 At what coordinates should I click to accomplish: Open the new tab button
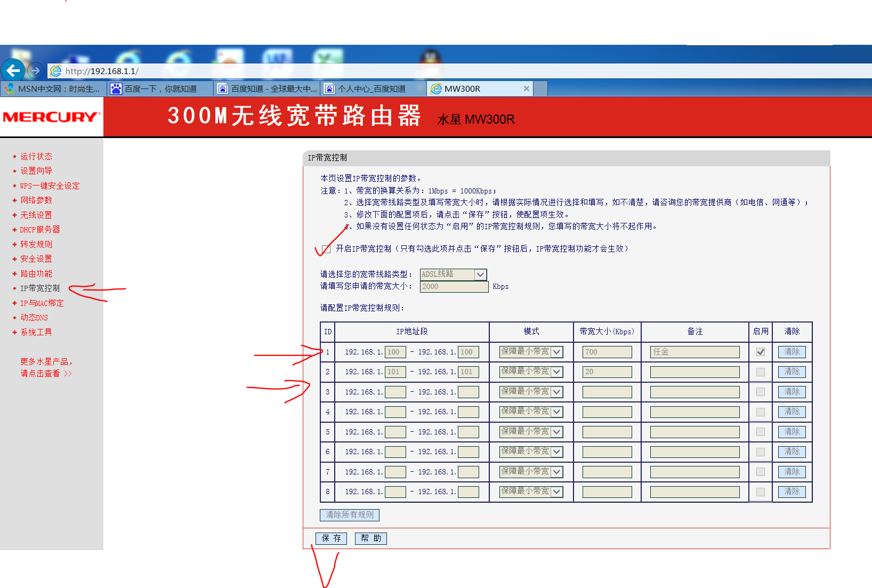coord(540,88)
